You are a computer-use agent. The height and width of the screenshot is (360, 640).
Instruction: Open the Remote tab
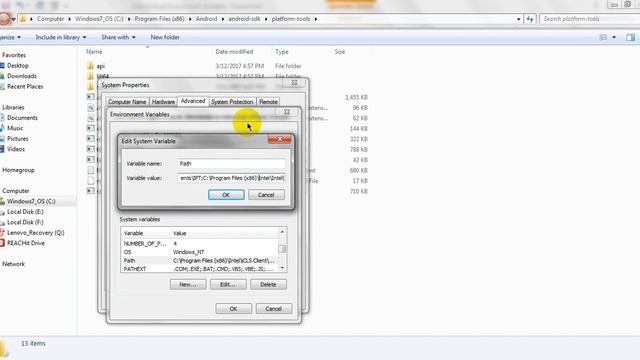[268, 102]
